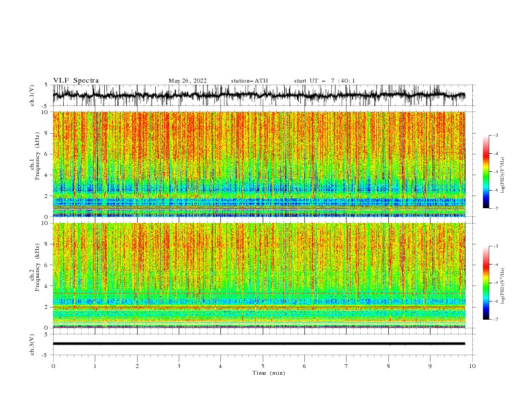This screenshot has height=411, width=532.
Task: Click the time axis tick label '0'
Action: click(x=53, y=366)
